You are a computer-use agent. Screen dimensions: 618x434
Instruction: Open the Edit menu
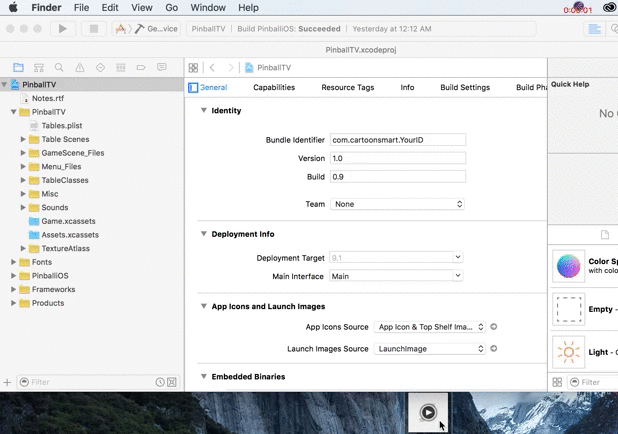[x=110, y=7]
